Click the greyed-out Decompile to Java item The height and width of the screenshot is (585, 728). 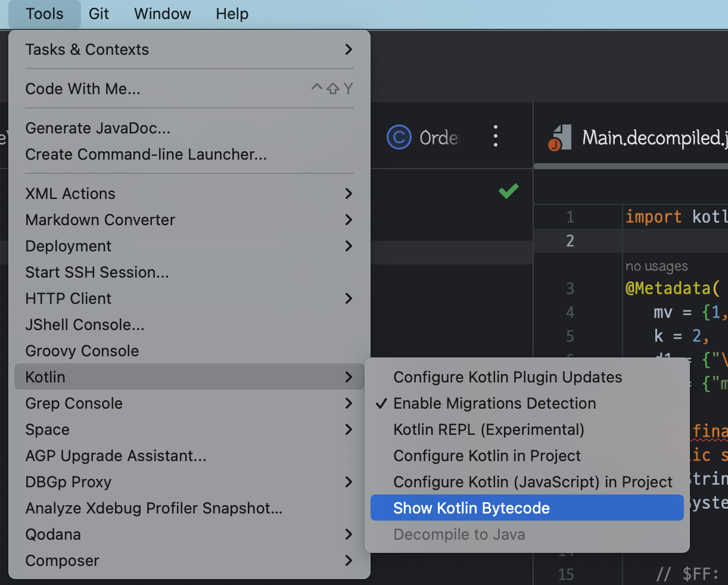tap(527, 534)
